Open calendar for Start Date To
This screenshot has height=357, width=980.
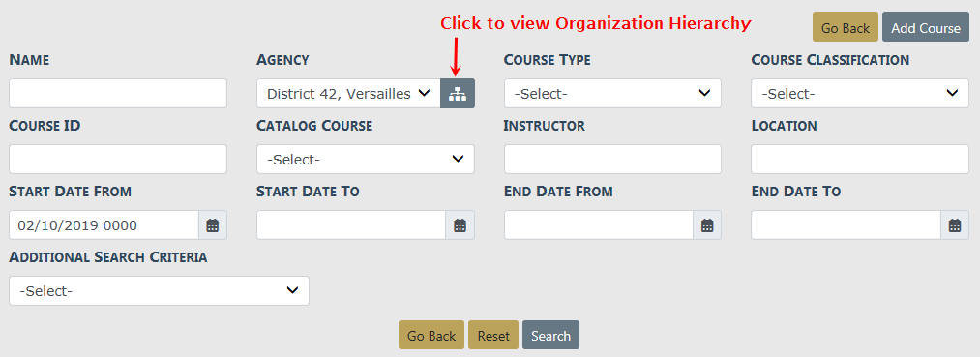[460, 225]
